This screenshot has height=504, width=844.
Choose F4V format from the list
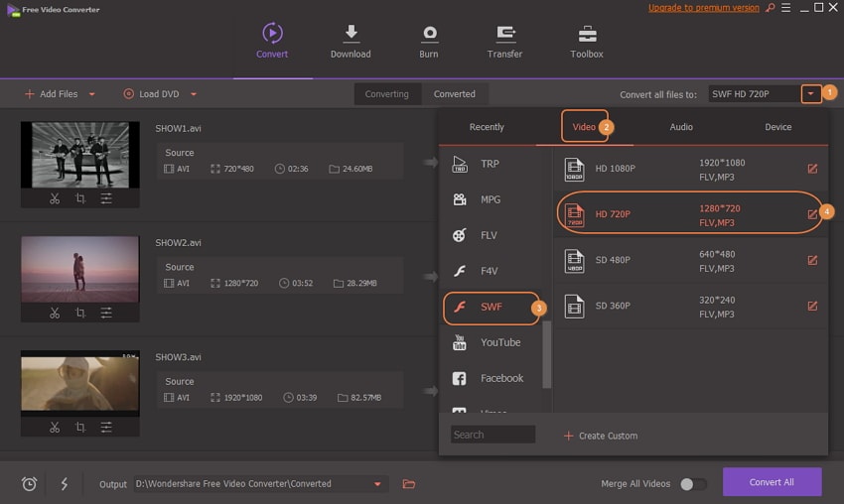[x=491, y=271]
